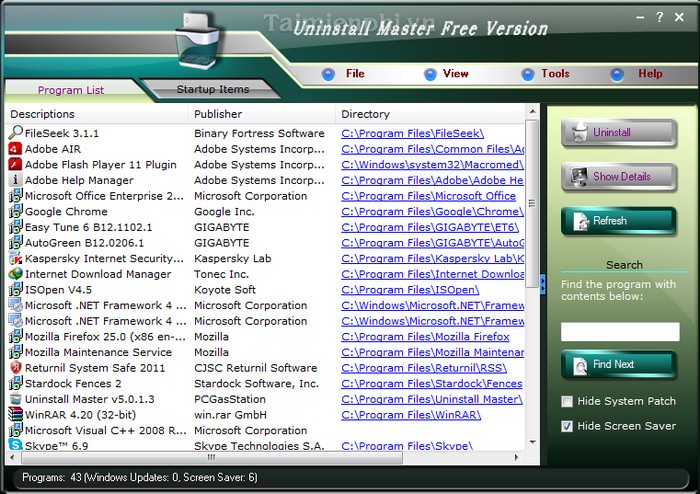The width and height of the screenshot is (700, 494).
Task: Click the Microsoft Visual C++ 2008 row icon
Action: pyautogui.click(x=16, y=430)
